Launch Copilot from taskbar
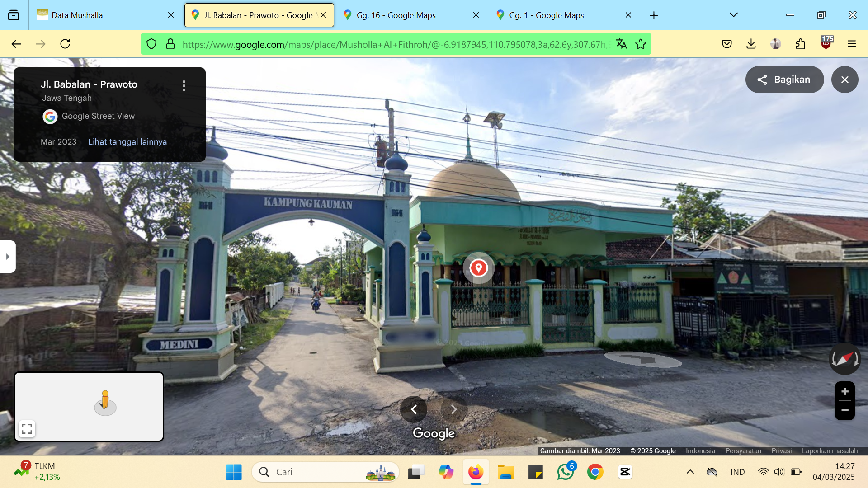 pos(446,472)
